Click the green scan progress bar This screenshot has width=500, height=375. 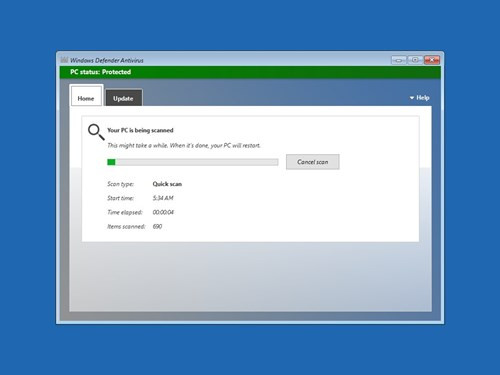pyautogui.click(x=193, y=162)
